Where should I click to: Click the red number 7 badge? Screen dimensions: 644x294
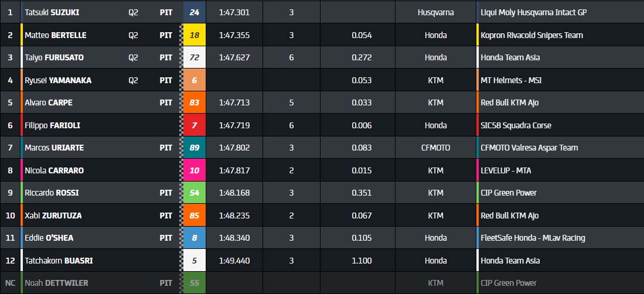click(194, 125)
